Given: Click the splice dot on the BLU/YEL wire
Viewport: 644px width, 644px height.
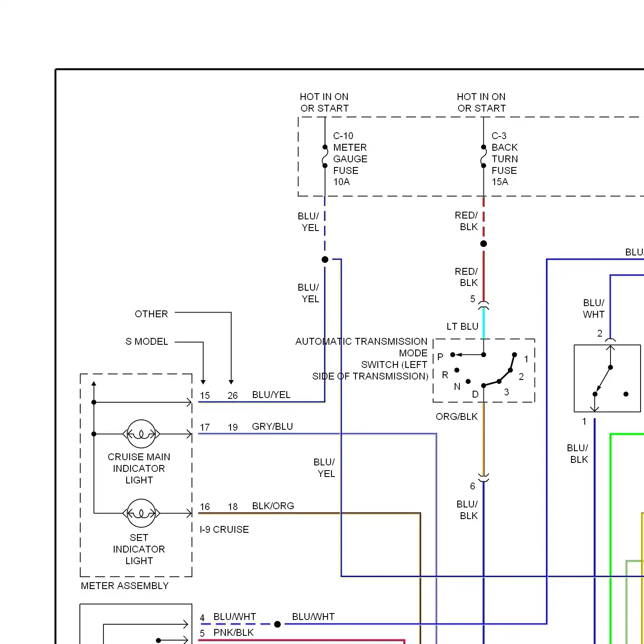Looking at the screenshot, I should point(325,259).
